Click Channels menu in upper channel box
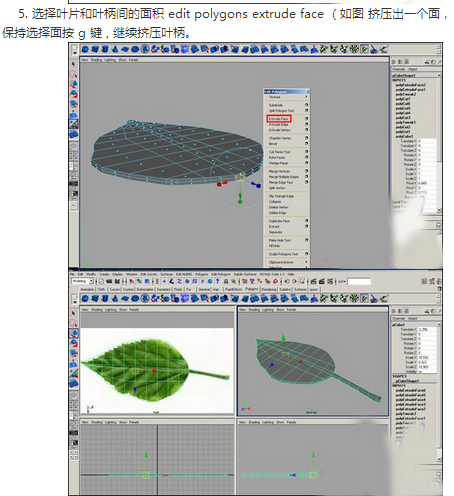The width and height of the screenshot is (454, 496). (399, 69)
